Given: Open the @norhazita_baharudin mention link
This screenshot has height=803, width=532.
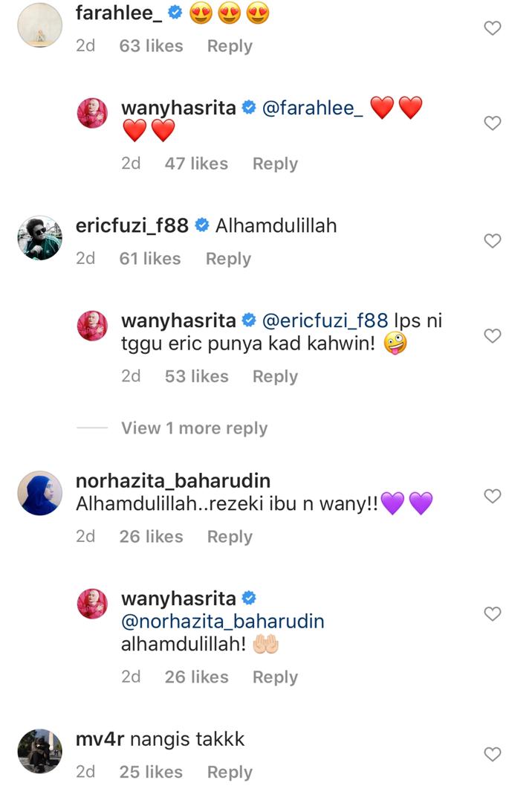Looking at the screenshot, I should pyautogui.click(x=222, y=621).
